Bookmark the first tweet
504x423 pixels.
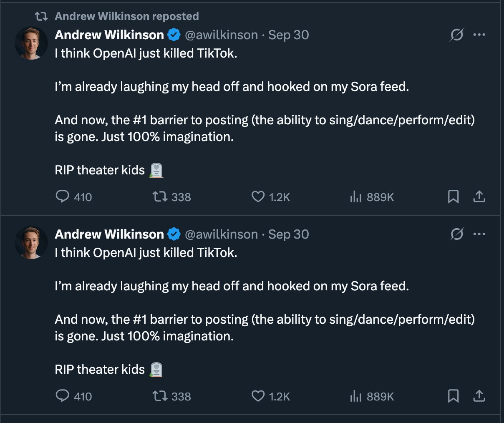pos(453,196)
